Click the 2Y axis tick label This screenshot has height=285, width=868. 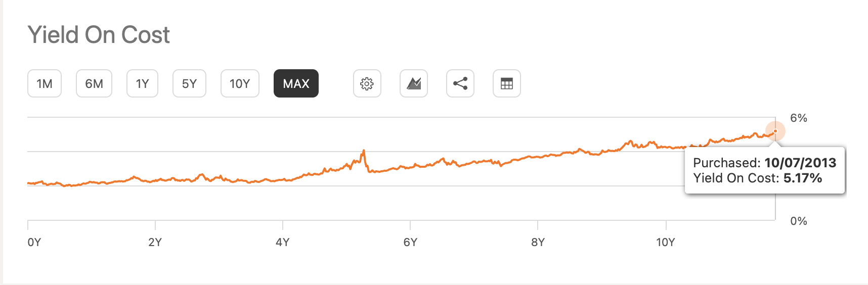[155, 242]
